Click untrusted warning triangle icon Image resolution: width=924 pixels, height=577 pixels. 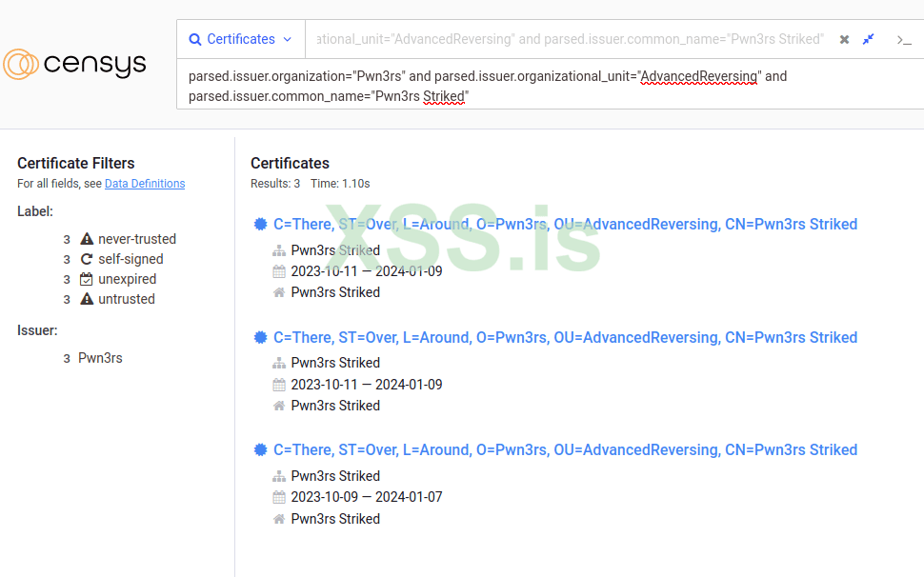click(87, 299)
